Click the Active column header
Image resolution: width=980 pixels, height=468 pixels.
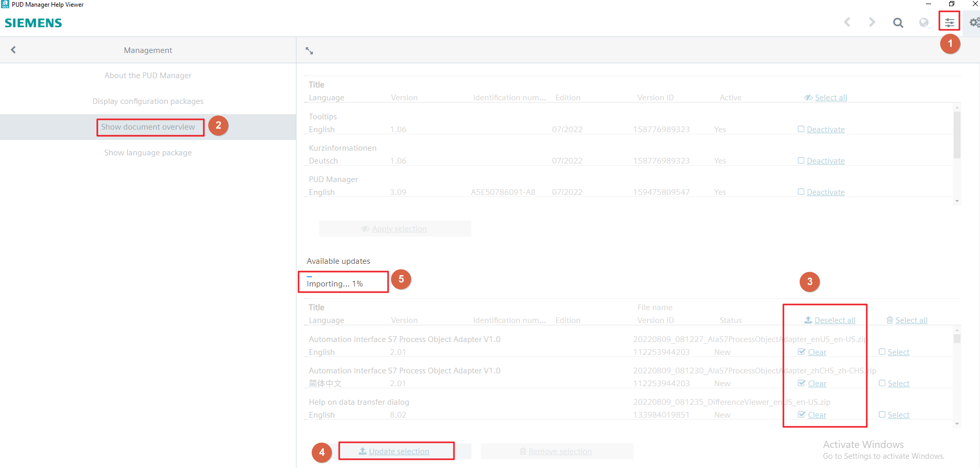[730, 98]
